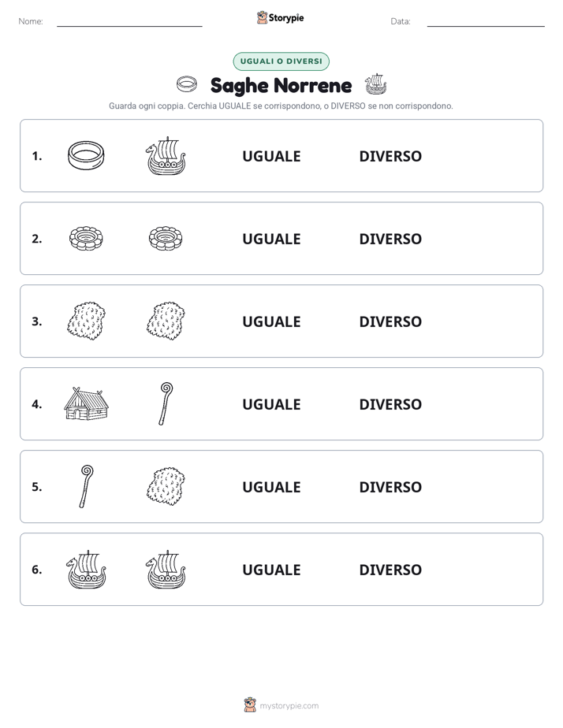Image resolution: width=563 pixels, height=728 pixels.
Task: Click the Nome input line
Action: tap(129, 21)
